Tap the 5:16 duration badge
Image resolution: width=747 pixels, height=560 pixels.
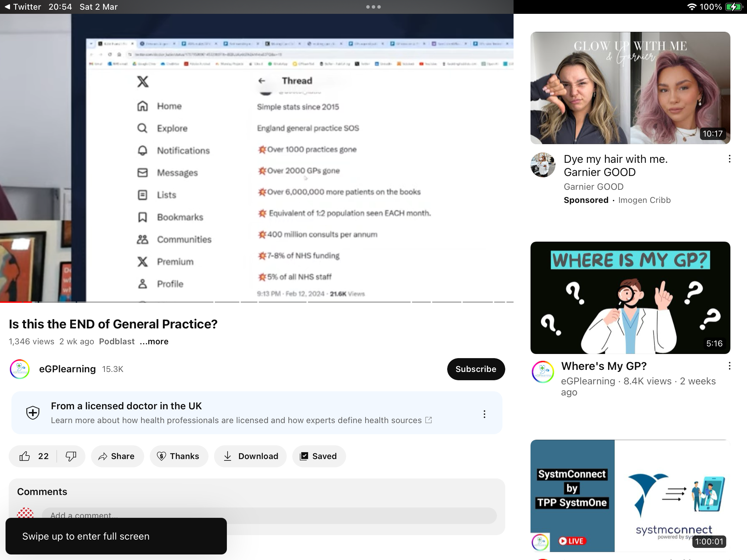(x=714, y=344)
